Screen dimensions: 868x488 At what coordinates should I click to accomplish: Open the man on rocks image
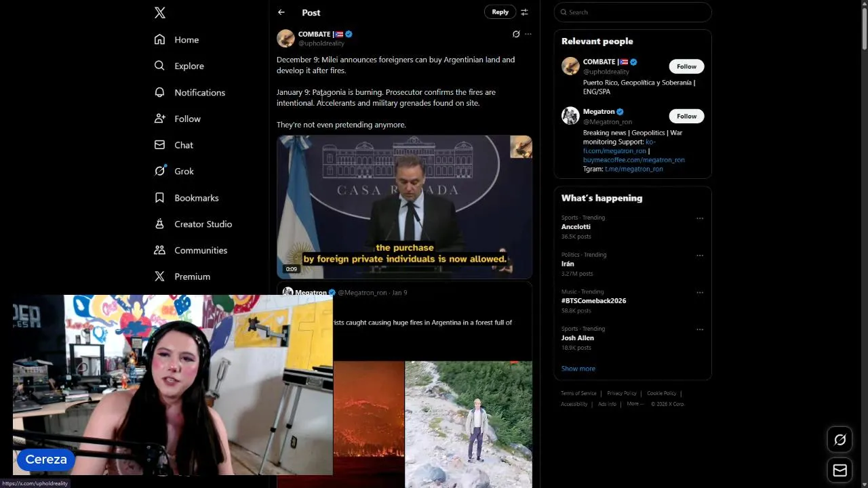point(469,424)
